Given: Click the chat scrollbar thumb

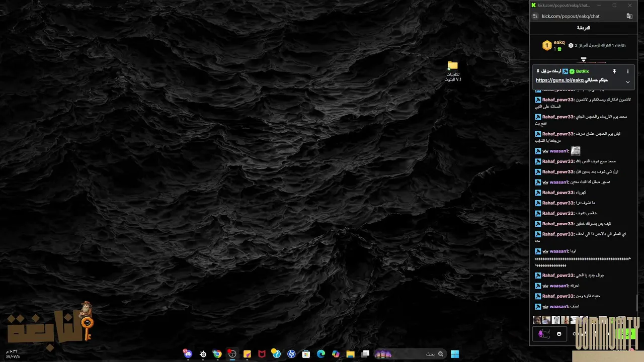Looking at the screenshot, I should pyautogui.click(x=637, y=303).
